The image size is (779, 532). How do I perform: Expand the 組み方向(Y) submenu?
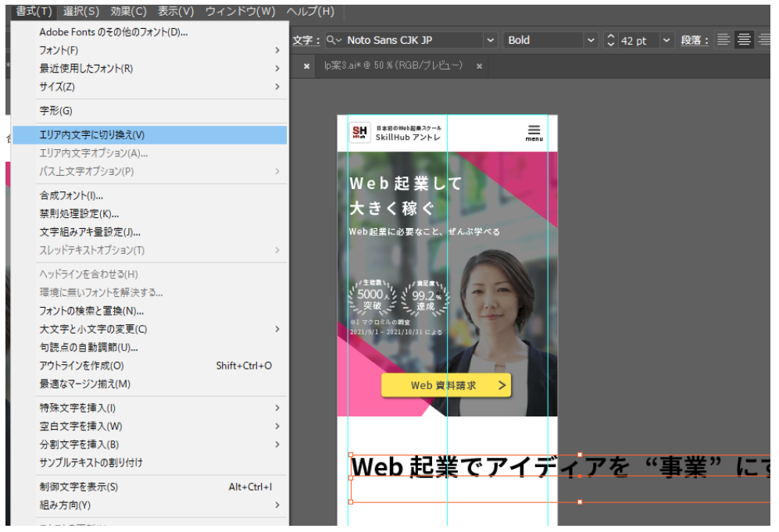277,505
